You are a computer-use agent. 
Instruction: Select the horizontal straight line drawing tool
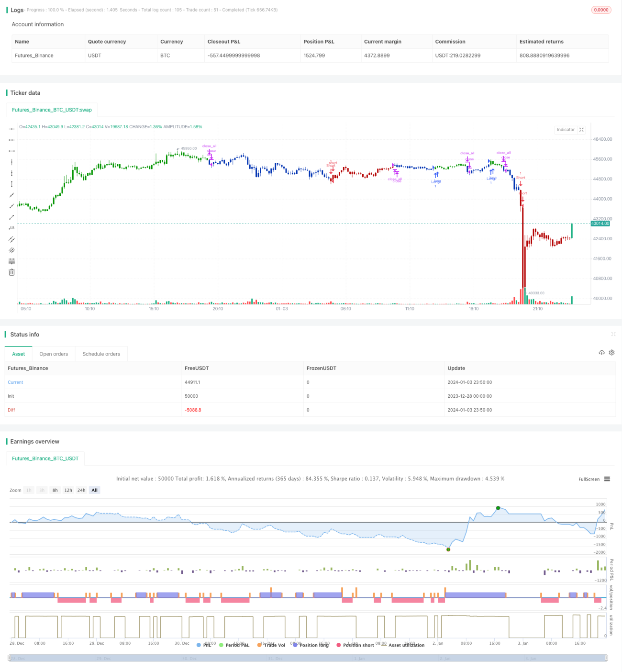point(11,129)
